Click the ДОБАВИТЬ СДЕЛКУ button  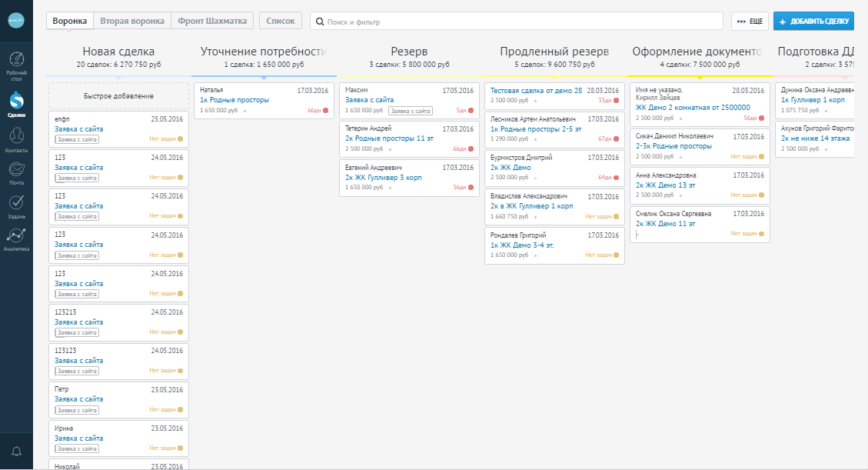(813, 21)
